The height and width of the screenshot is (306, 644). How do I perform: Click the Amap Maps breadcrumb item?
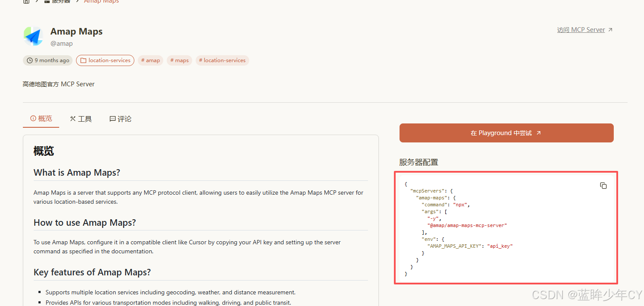pos(102,2)
